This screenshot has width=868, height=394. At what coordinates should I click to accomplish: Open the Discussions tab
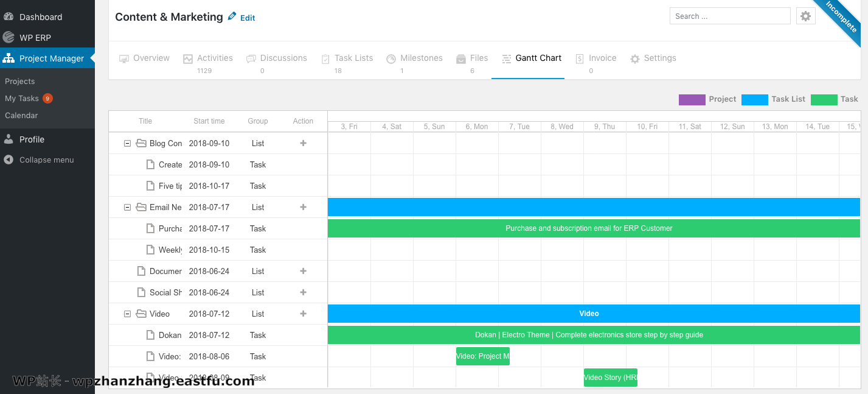[283, 58]
